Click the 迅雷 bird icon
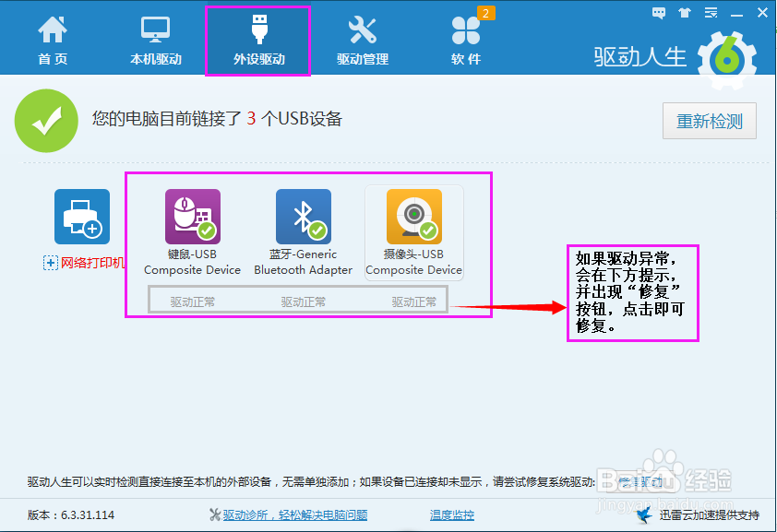The image size is (777, 532). 644,514
